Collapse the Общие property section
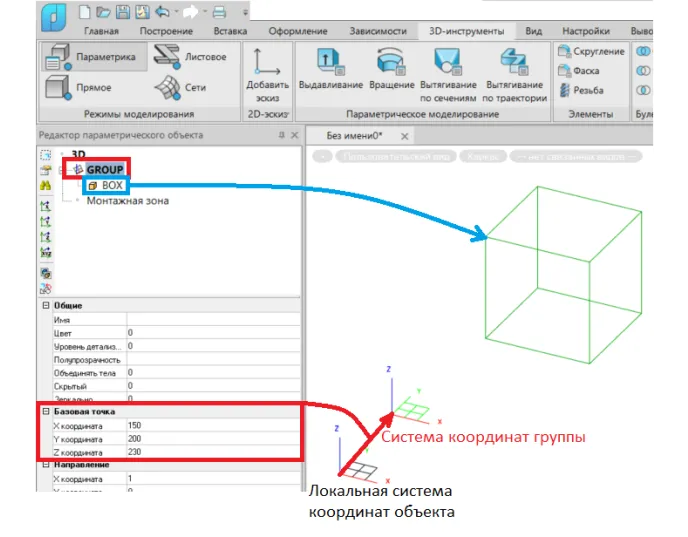688x537 pixels. [x=46, y=305]
